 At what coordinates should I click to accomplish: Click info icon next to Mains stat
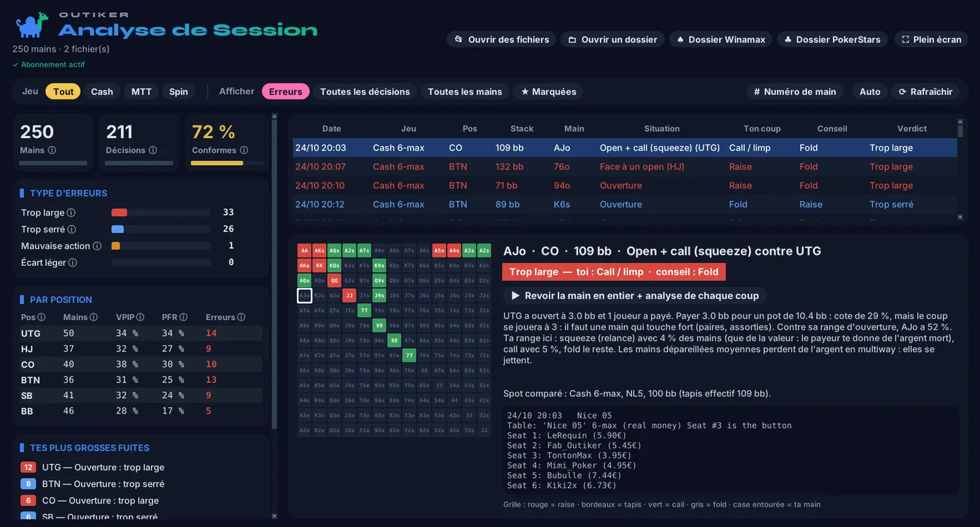[52, 150]
